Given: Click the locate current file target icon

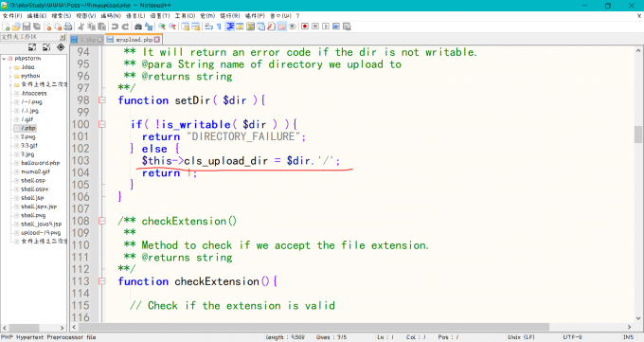Looking at the screenshot, I should tap(61, 47).
